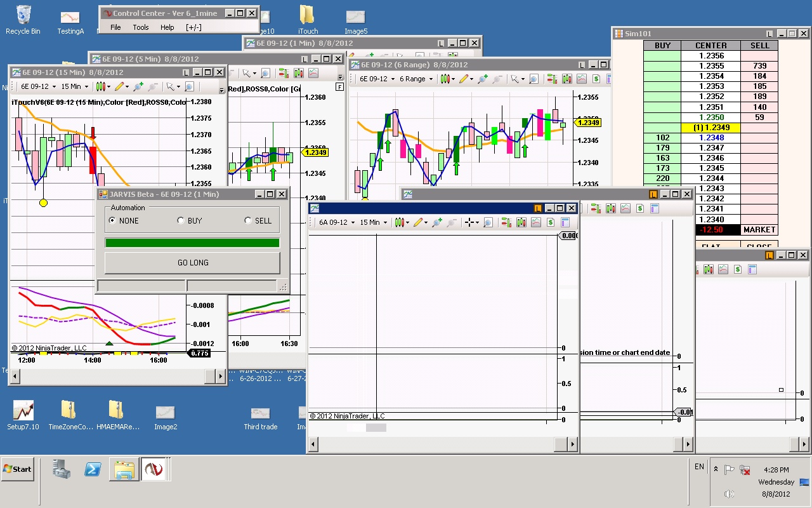Click the green progress bar in JARVIS
This screenshot has width=812, height=508.
pyautogui.click(x=192, y=243)
